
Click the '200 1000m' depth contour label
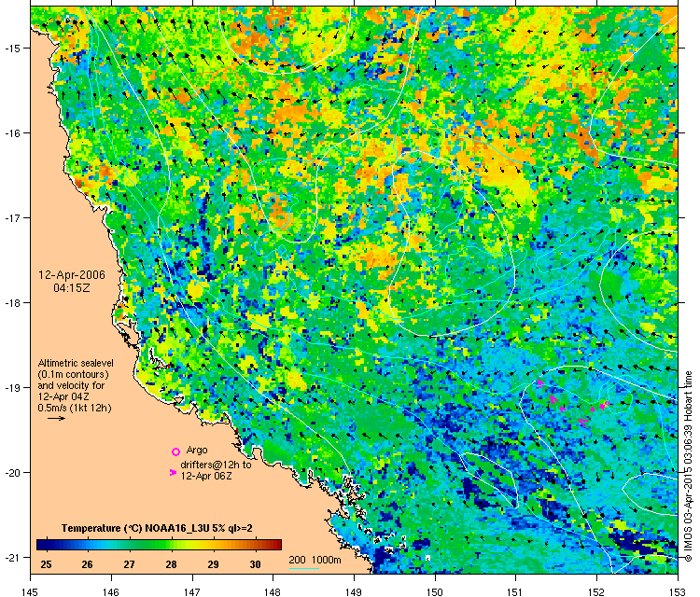click(315, 560)
